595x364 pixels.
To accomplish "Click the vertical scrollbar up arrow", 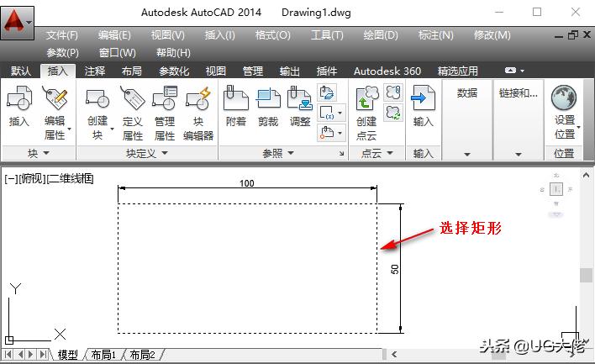I will pos(586,175).
